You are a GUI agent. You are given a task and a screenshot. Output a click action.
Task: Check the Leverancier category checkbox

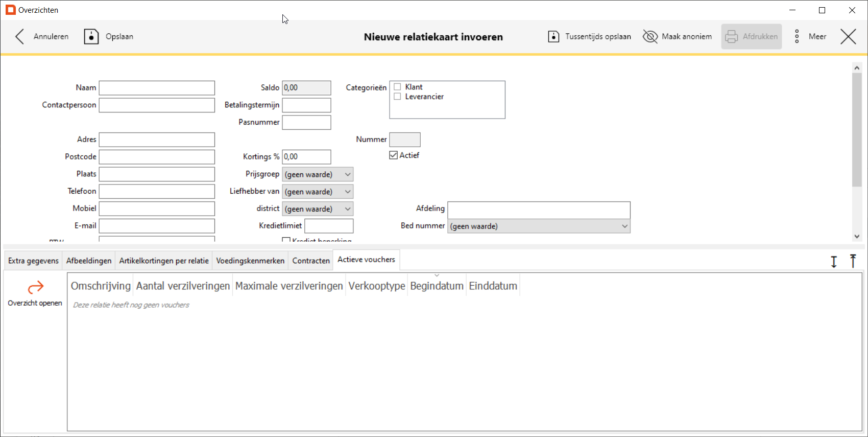coord(397,97)
